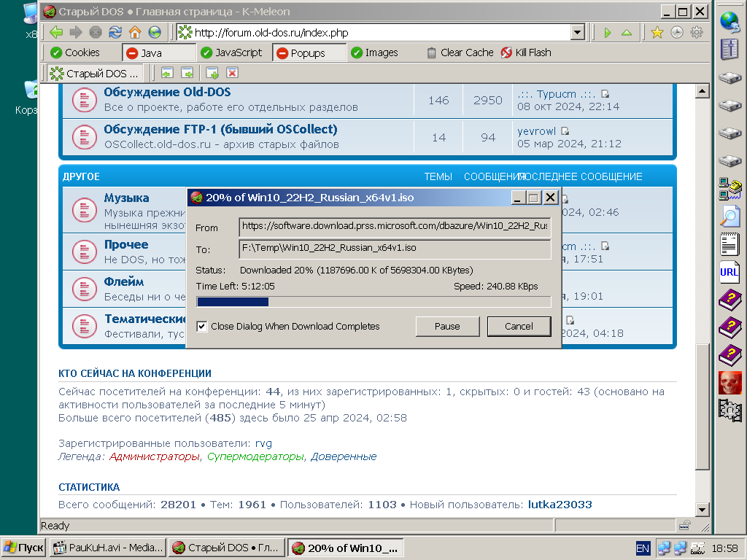This screenshot has height=560, width=747.
Task: Go to the Home page icon
Action: coord(135,32)
